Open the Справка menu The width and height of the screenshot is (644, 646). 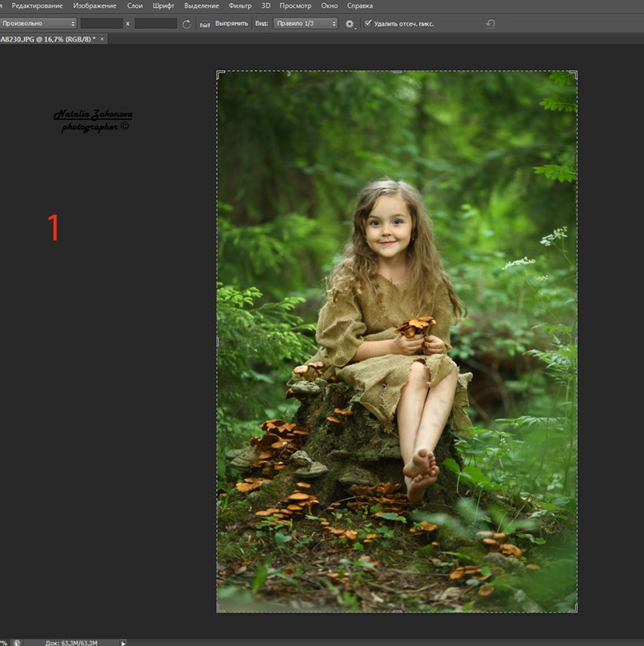coord(360,6)
